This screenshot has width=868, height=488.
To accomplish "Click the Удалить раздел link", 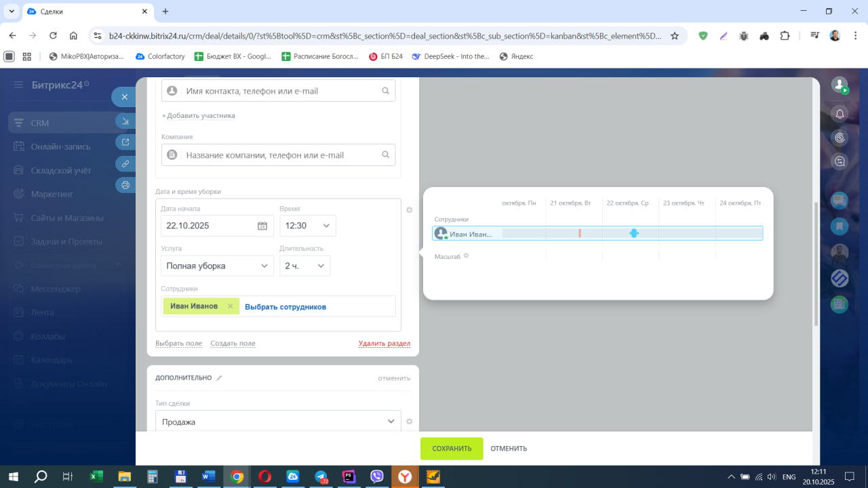I will point(384,344).
